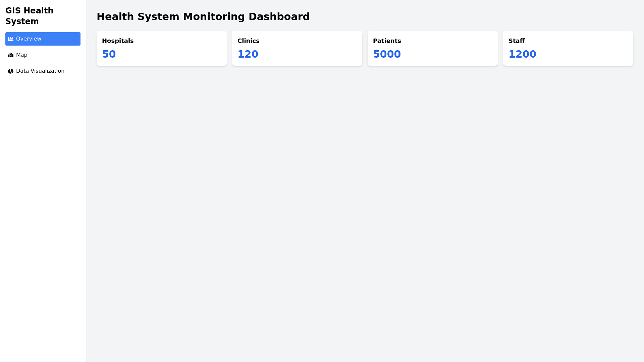Click the GIS Health System sidebar title
Image resolution: width=644 pixels, height=362 pixels.
(29, 16)
